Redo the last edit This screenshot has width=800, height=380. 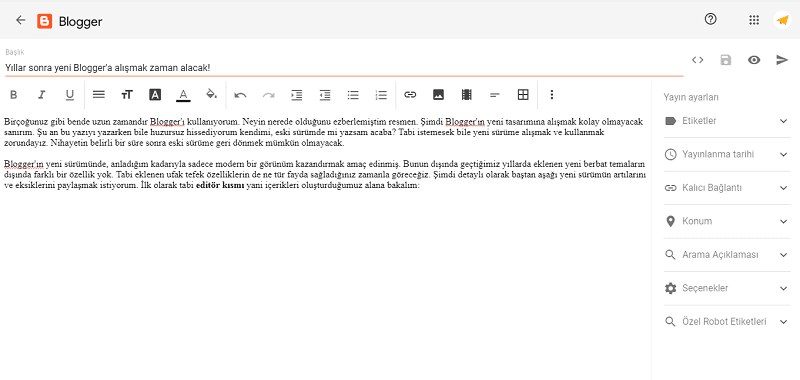(268, 95)
